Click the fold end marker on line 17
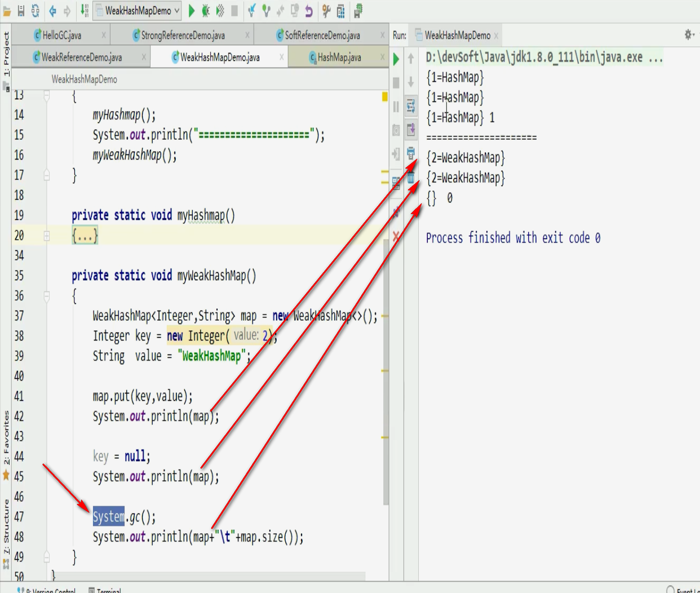Screen dimensions: 700x593 click(x=47, y=175)
